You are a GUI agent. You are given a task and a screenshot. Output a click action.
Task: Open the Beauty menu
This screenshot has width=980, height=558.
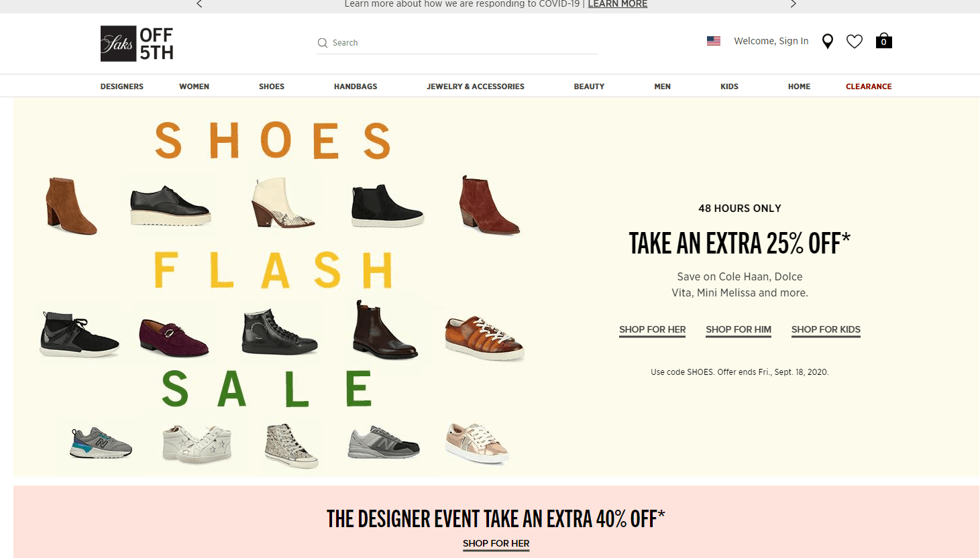pos(589,87)
